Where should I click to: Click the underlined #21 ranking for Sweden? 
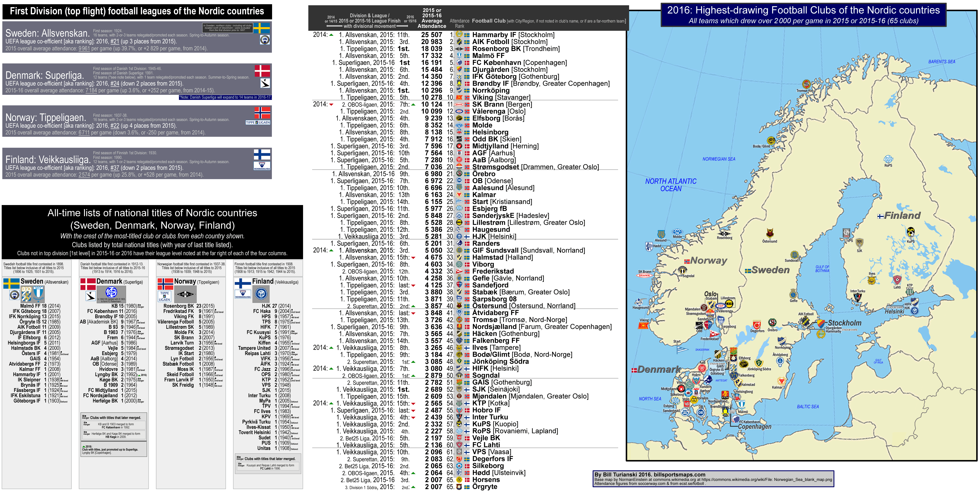pyautogui.click(x=114, y=42)
